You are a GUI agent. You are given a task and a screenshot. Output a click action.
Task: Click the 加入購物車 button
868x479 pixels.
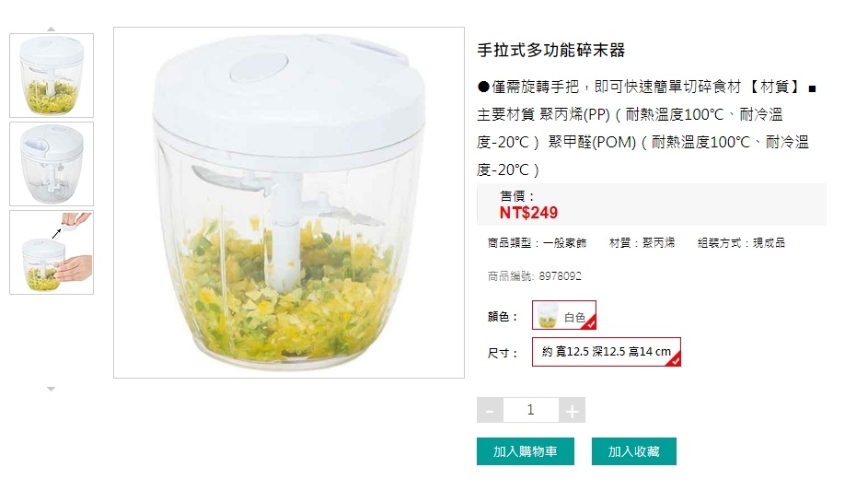coord(526,451)
